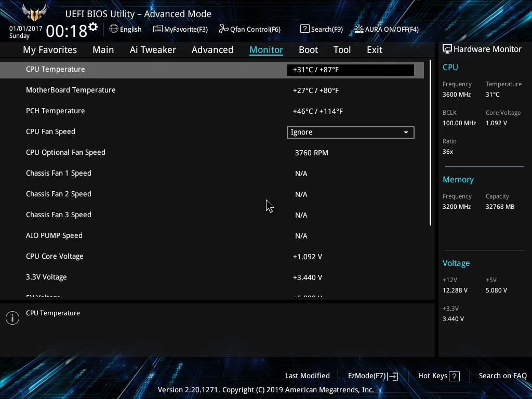
Task: Click the Hardware Monitor Memory heading
Action: (x=458, y=180)
